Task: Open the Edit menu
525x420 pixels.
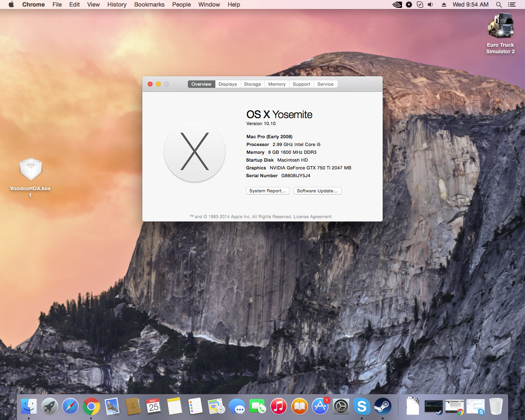Action: click(x=75, y=5)
